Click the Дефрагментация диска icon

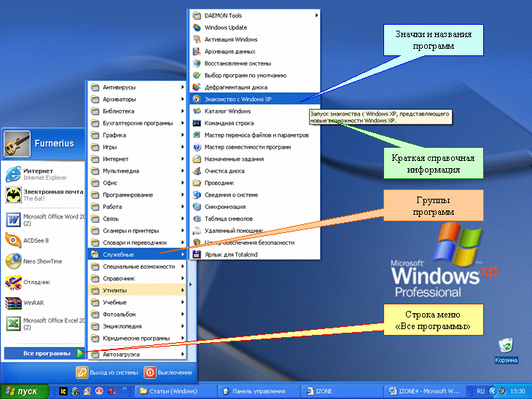[x=197, y=87]
